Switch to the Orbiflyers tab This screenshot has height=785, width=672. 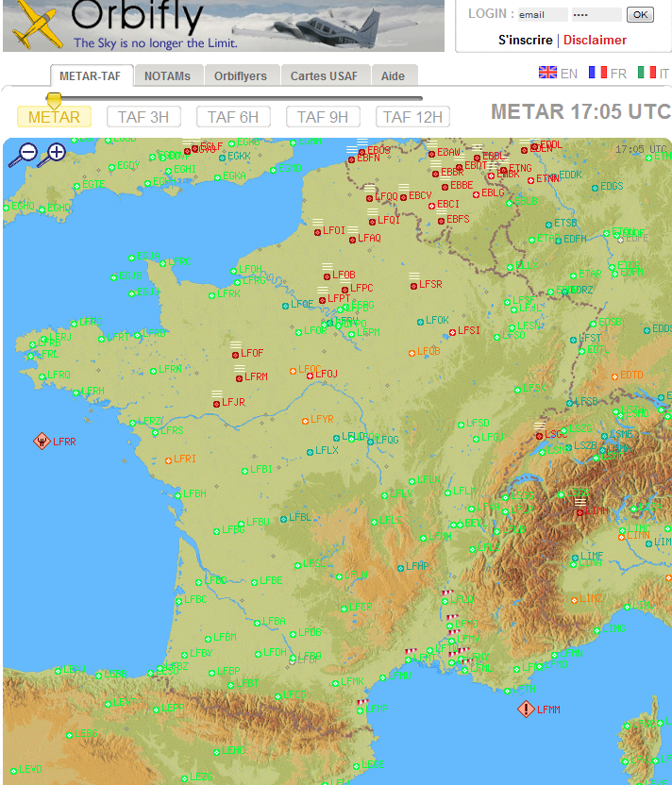coord(240,76)
